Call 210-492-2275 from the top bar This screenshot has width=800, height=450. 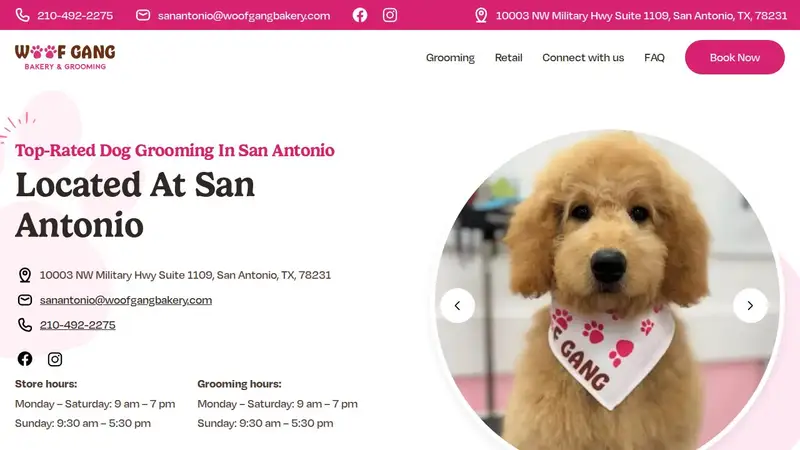tap(75, 16)
